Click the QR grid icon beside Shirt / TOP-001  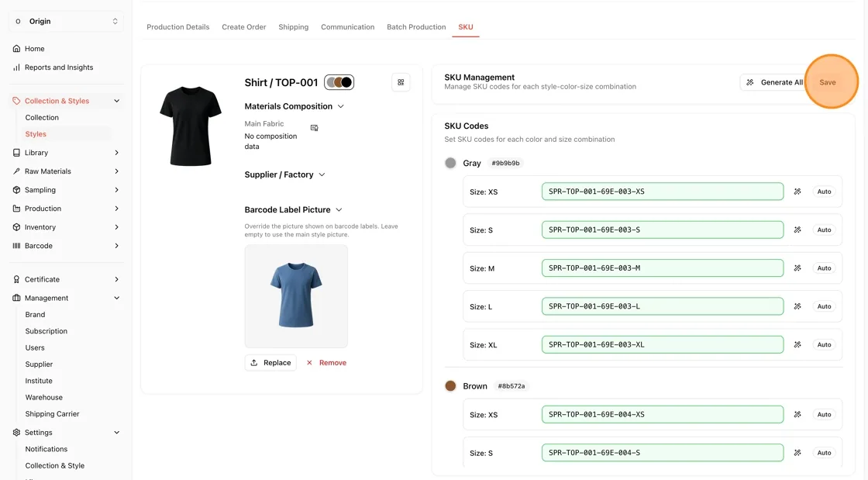click(401, 82)
